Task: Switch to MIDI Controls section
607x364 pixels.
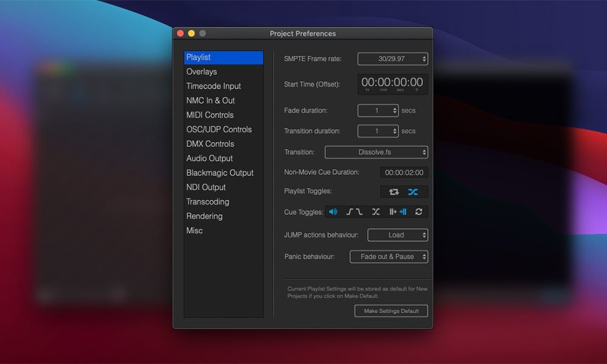Action: point(210,115)
